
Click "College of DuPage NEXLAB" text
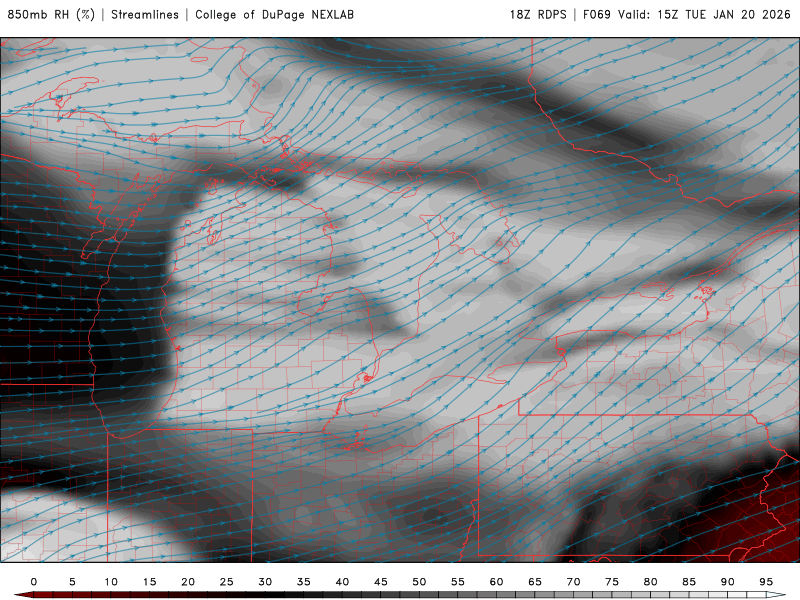point(274,15)
